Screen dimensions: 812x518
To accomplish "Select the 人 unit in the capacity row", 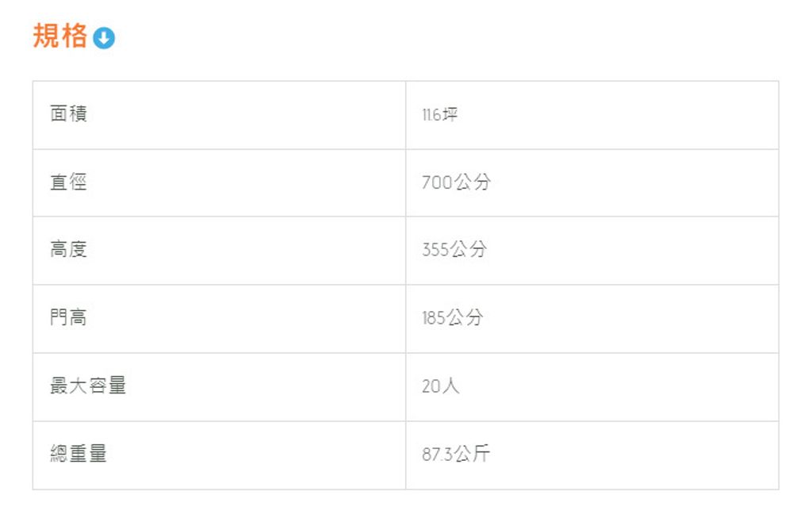I will click(451, 387).
